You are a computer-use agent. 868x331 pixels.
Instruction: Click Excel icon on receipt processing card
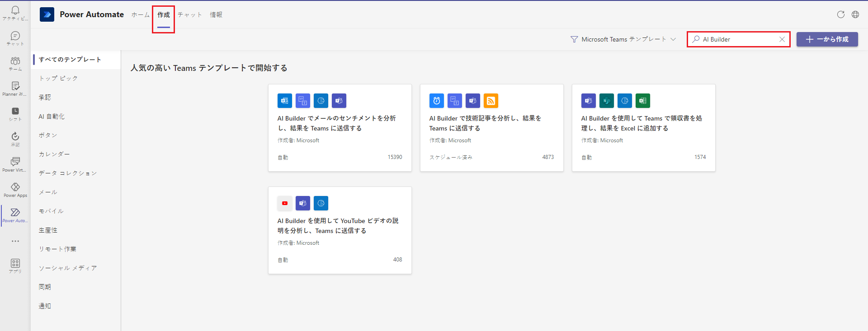(643, 101)
